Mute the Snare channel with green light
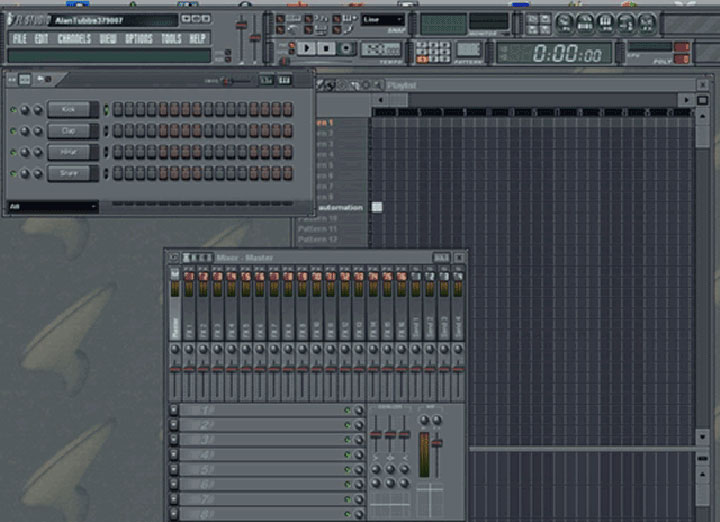720x522 pixels. pos(13,174)
